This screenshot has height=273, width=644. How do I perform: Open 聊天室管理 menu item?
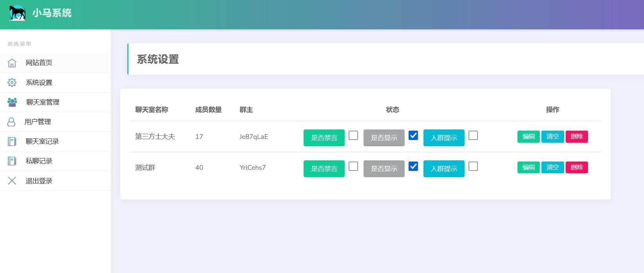[43, 102]
